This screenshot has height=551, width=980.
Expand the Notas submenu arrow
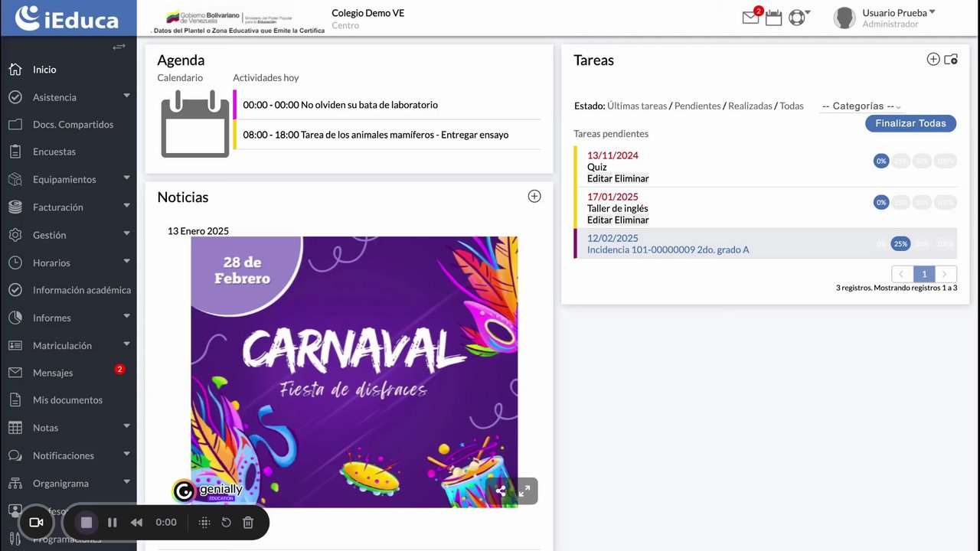(126, 426)
